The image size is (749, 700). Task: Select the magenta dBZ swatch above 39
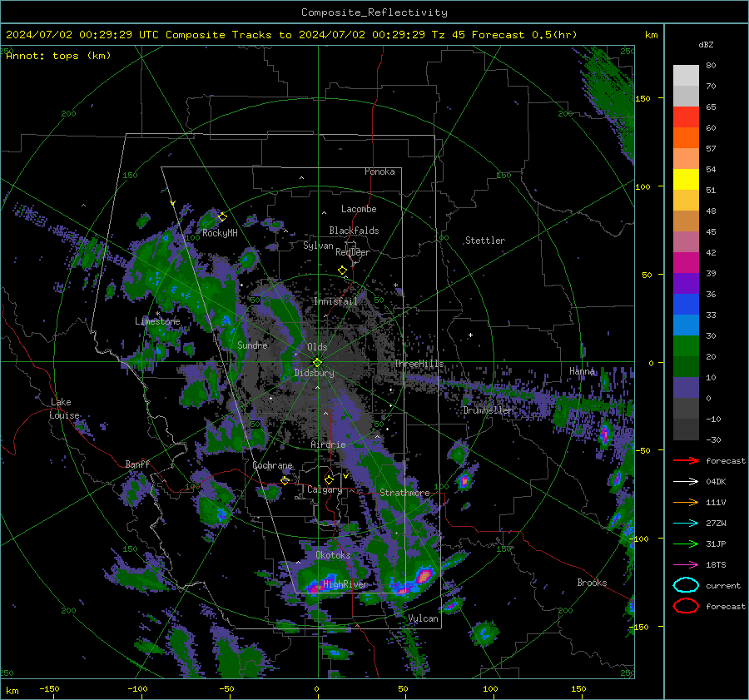686,263
